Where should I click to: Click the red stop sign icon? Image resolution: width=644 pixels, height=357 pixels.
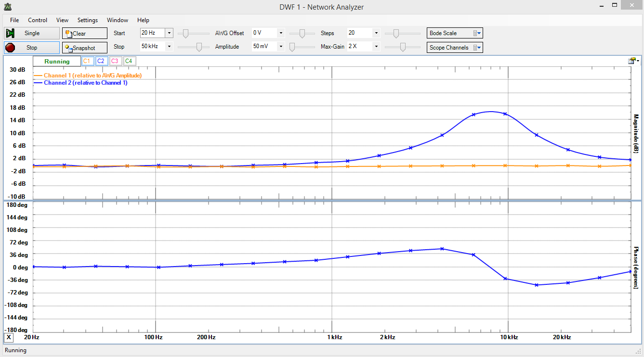pos(10,48)
